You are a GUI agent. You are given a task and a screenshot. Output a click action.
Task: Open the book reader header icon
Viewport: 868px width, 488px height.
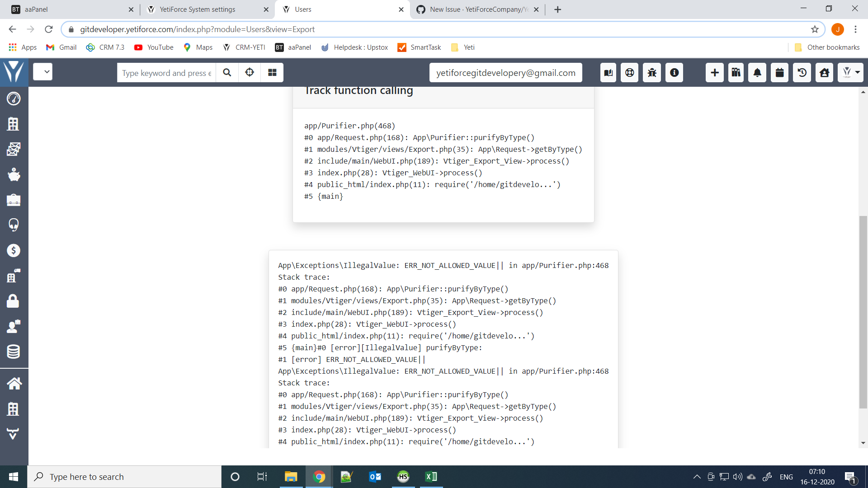pyautogui.click(x=609, y=73)
